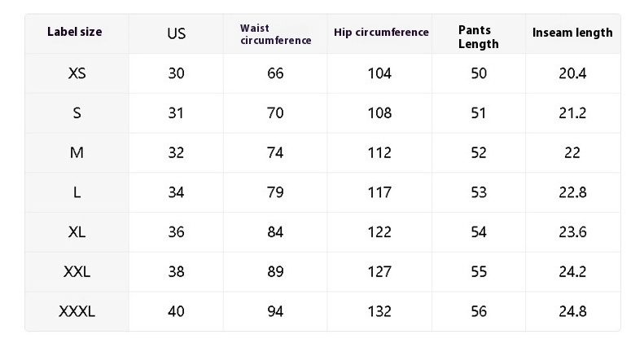This screenshot has width=644, height=339.
Task: Click the XS size label cell
Action: (77, 73)
